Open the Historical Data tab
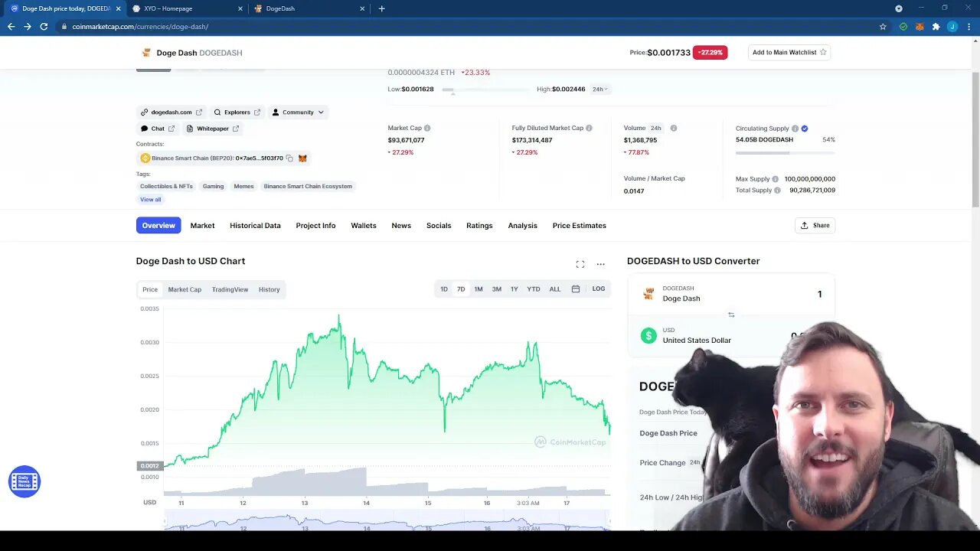Screen dimensions: 980x551 [x=255, y=226]
